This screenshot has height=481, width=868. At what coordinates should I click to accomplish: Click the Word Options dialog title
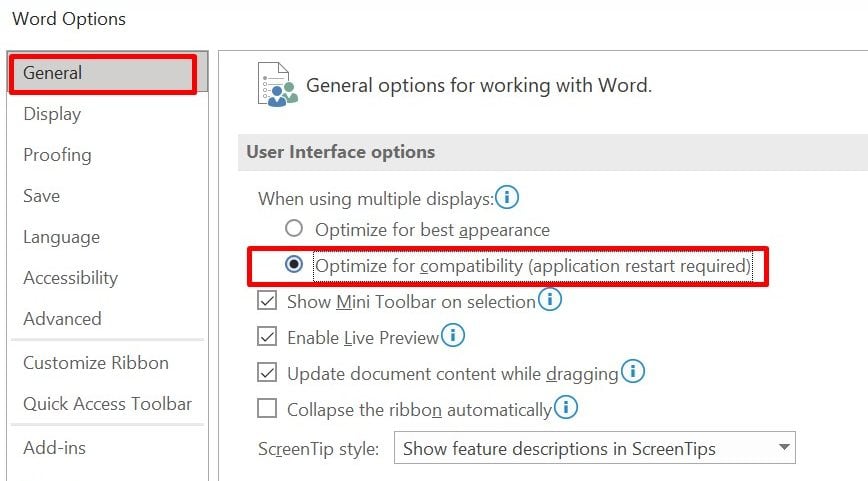[x=69, y=19]
